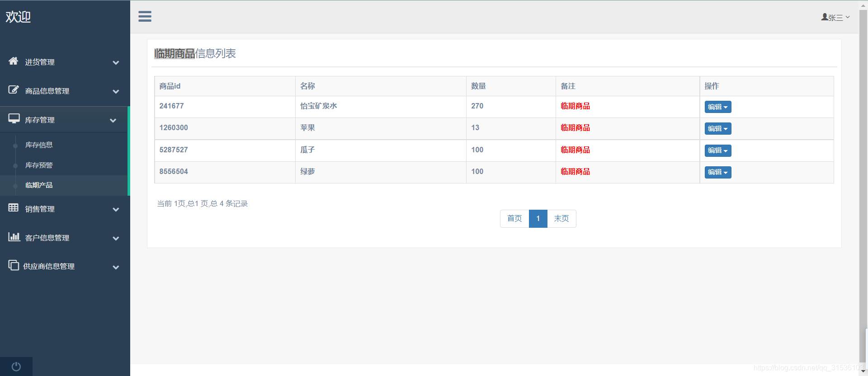Open the 张三 user dropdown arrow
The height and width of the screenshot is (376, 868).
[848, 17]
